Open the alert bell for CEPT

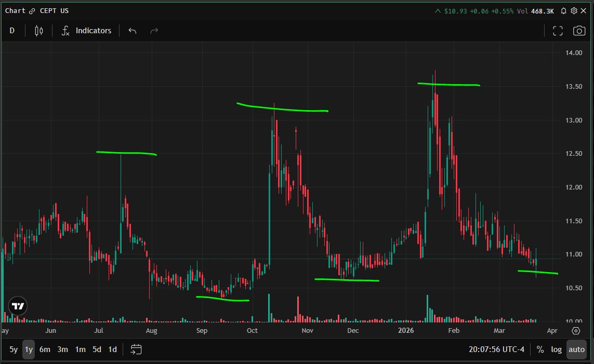564,11
